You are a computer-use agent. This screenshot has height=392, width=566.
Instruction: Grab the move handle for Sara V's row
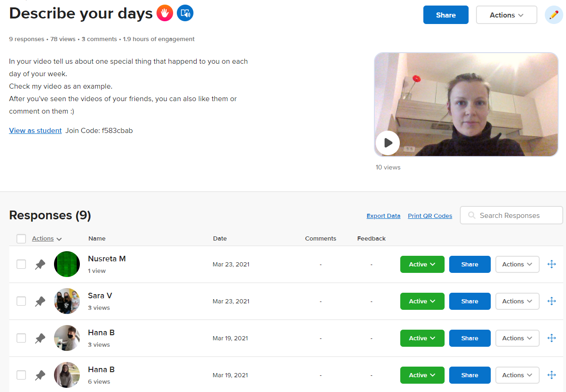(x=551, y=301)
